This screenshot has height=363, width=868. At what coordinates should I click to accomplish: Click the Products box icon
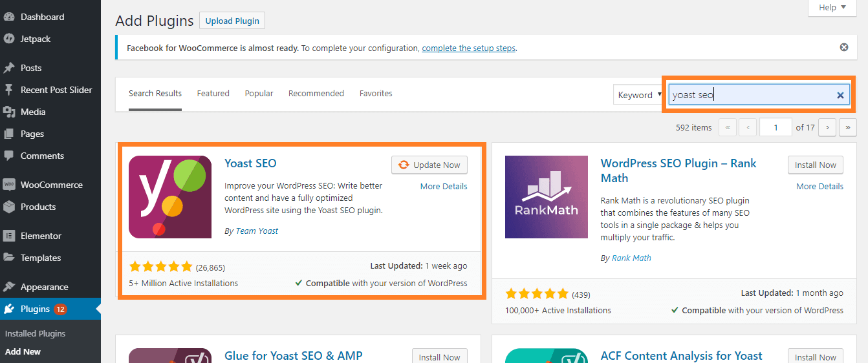(x=9, y=207)
